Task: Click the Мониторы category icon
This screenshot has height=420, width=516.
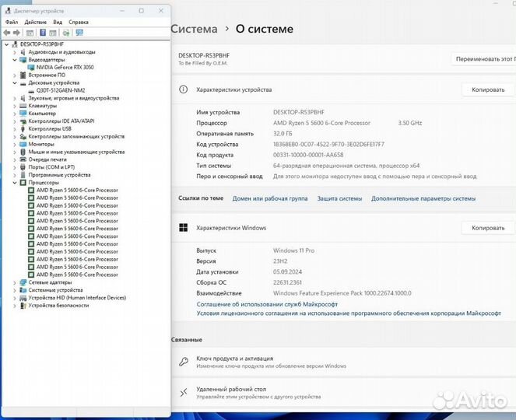Action: pos(23,144)
